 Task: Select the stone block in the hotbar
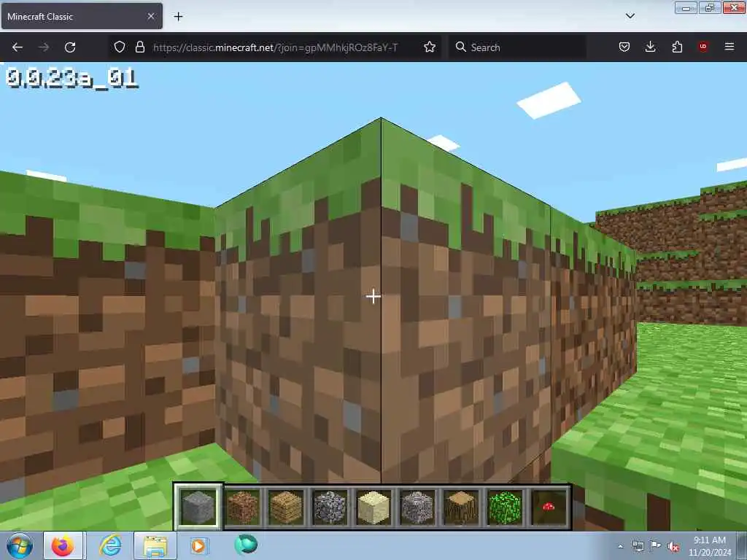198,507
